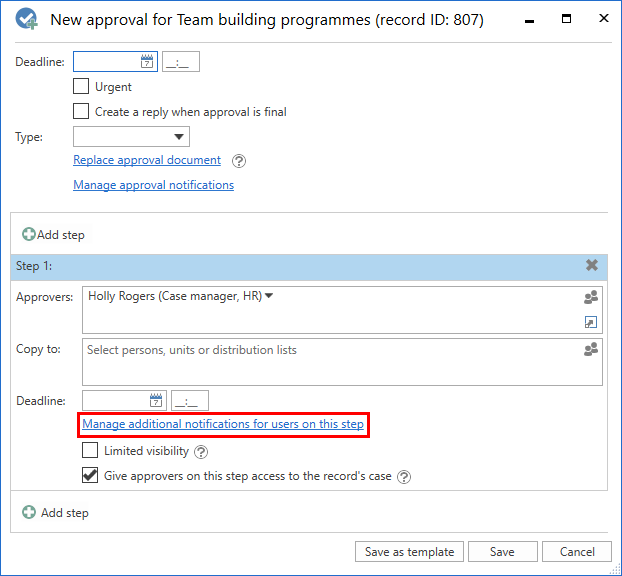Click Save as template button
Screen dimensions: 622x576
[x=409, y=552]
